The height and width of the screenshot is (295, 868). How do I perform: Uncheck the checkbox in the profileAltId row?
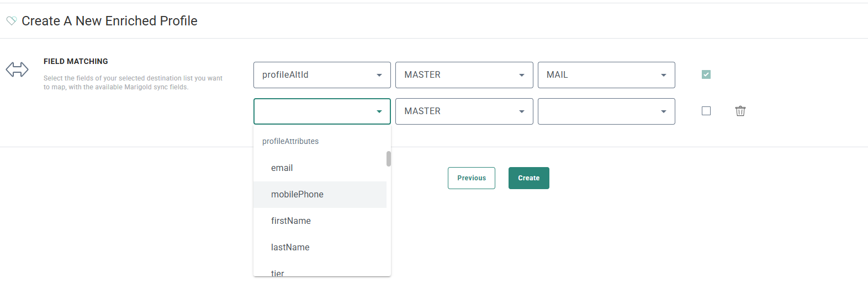pos(706,74)
